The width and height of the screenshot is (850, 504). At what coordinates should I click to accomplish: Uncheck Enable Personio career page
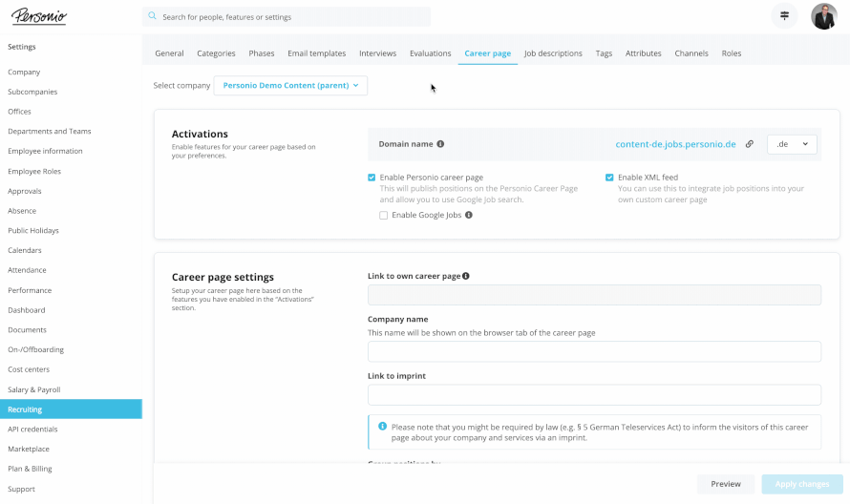tap(372, 178)
